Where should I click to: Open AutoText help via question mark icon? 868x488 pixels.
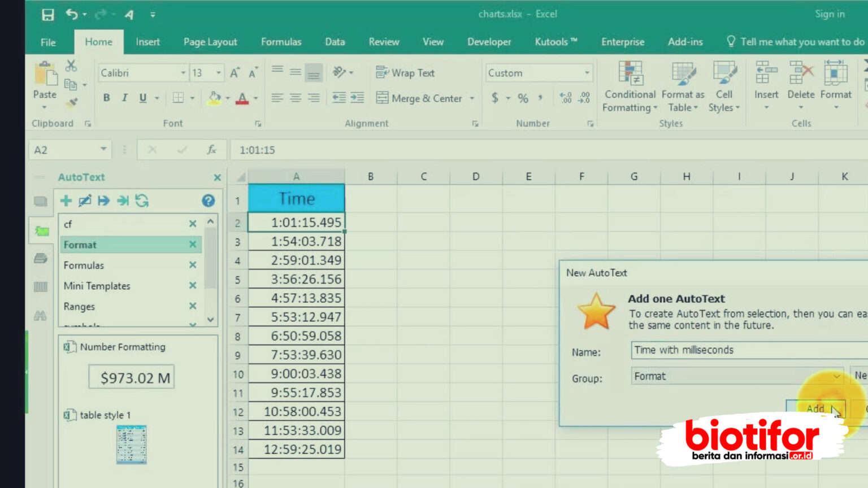pos(208,201)
